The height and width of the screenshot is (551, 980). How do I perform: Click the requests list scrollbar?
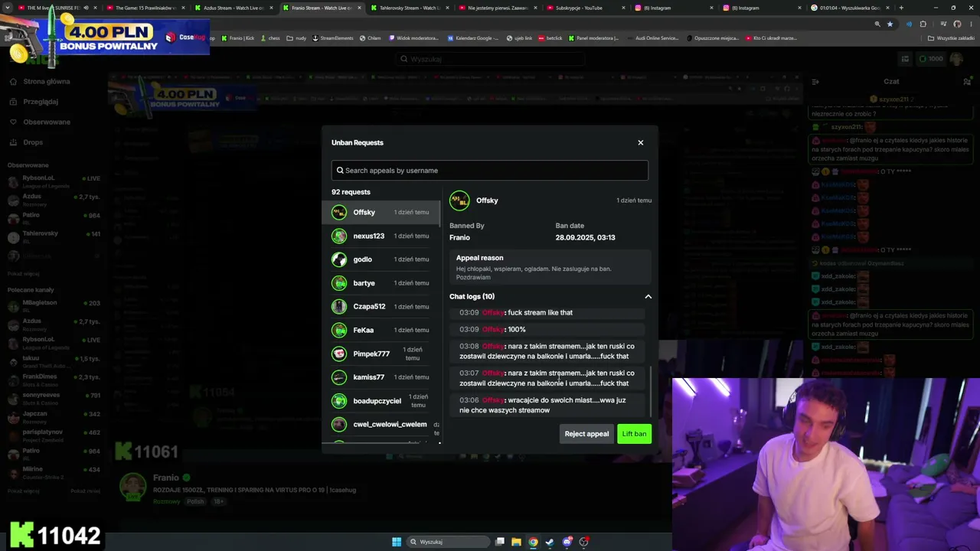point(439,214)
